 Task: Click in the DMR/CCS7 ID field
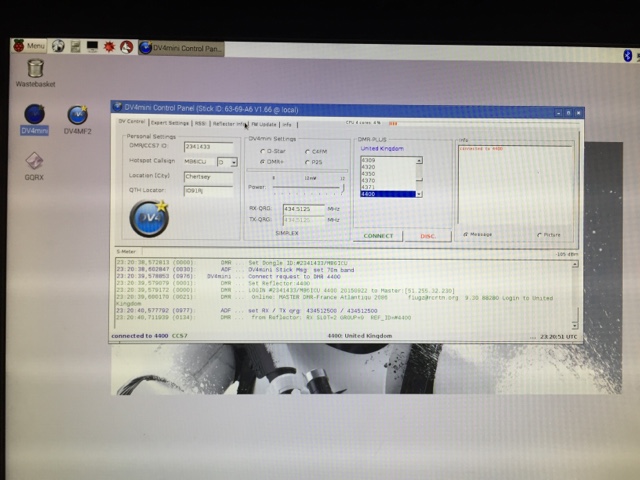(x=209, y=147)
